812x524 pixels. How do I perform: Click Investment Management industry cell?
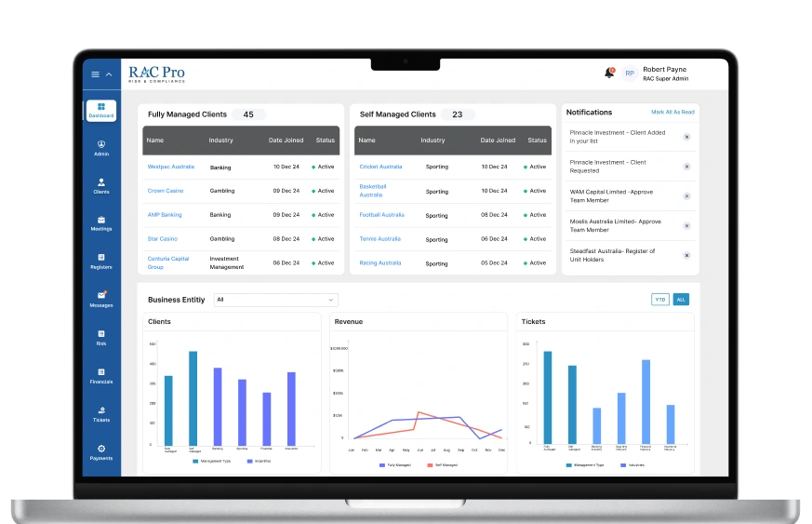(x=226, y=262)
